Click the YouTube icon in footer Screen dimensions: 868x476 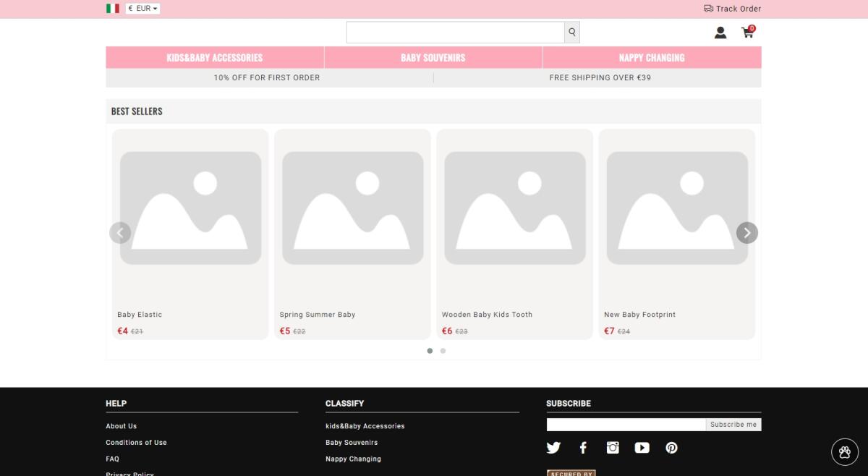pos(642,448)
